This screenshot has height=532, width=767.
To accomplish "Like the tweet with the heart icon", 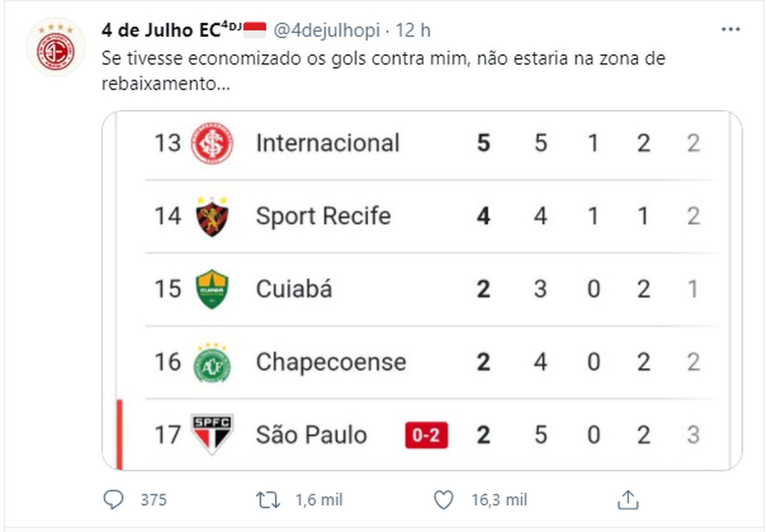I will click(x=443, y=499).
